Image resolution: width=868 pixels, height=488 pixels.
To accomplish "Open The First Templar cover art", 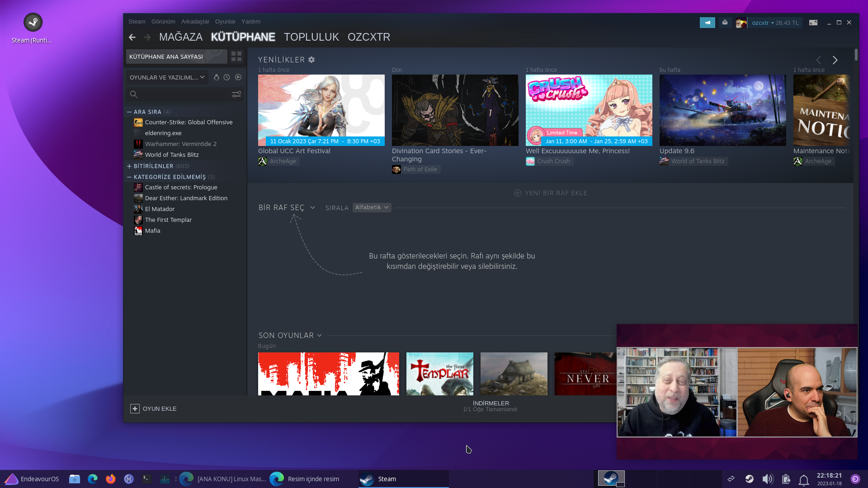I will point(440,374).
